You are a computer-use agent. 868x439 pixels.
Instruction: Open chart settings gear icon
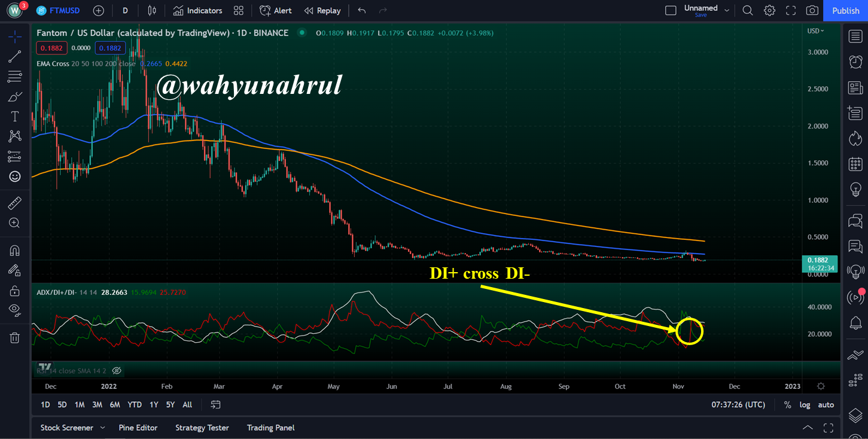pyautogui.click(x=769, y=10)
